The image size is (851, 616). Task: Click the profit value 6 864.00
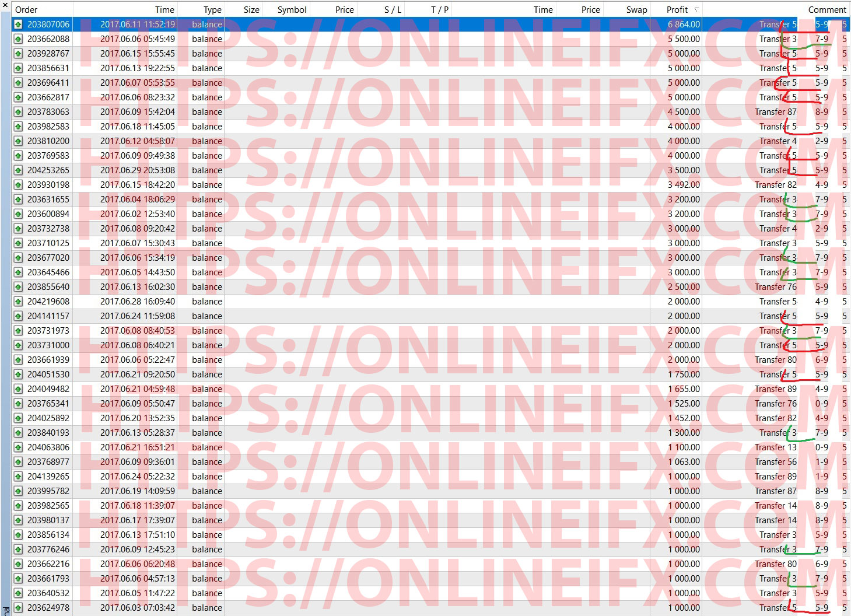tap(684, 24)
